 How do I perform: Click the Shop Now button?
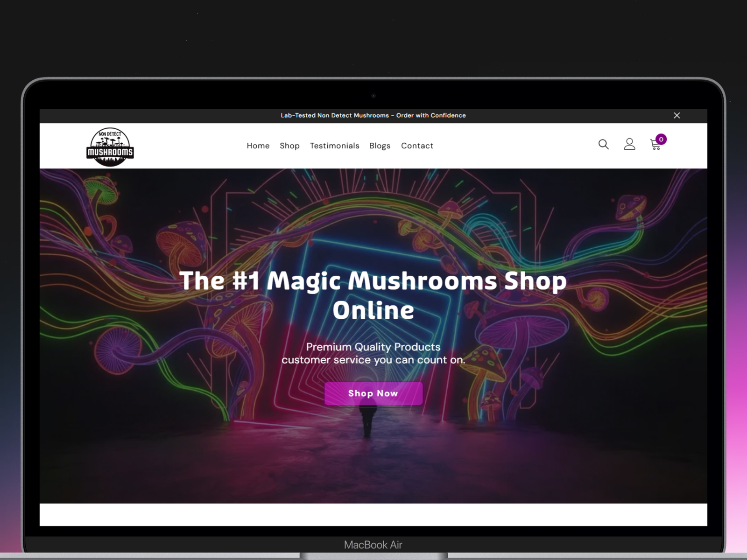(x=373, y=393)
